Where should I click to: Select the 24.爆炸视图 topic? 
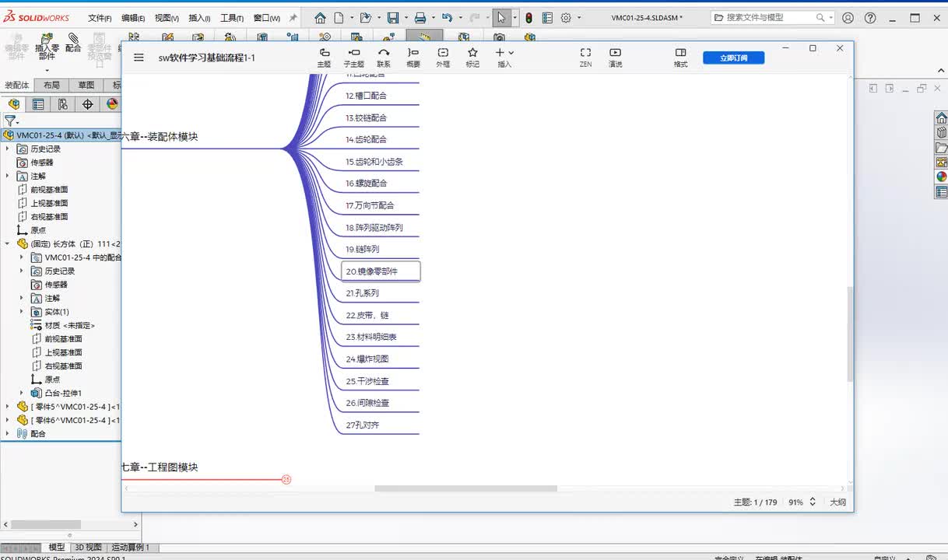367,359
